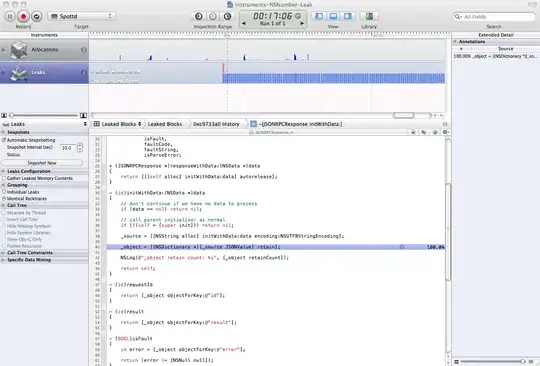This screenshot has height=366, width=540.
Task: Go to the previous run arrow
Action: click(244, 23)
